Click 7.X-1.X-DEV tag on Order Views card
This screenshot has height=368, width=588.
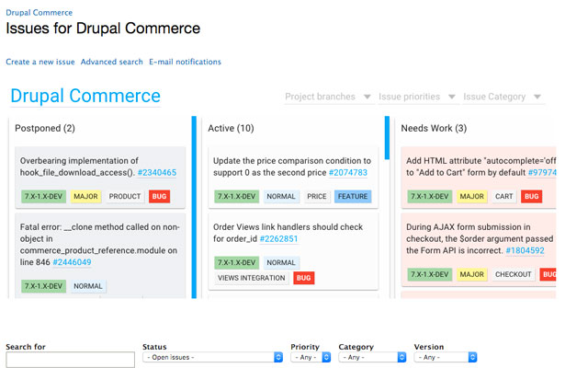click(237, 262)
